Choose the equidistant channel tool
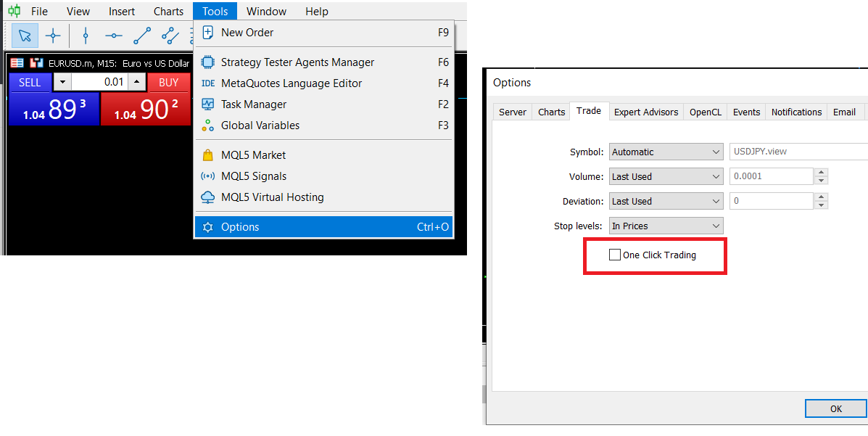 [170, 35]
